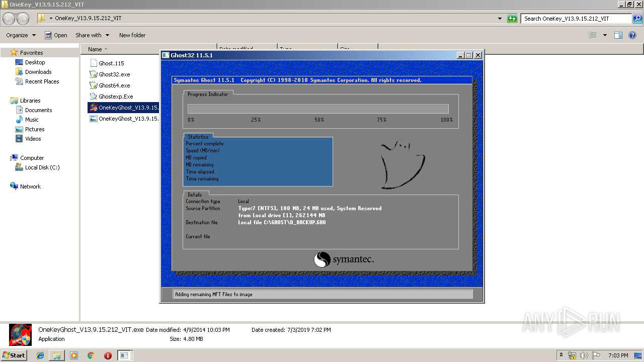Viewport: 644px width, 362px height.
Task: Open Action Center flag icon
Action: coord(597,355)
